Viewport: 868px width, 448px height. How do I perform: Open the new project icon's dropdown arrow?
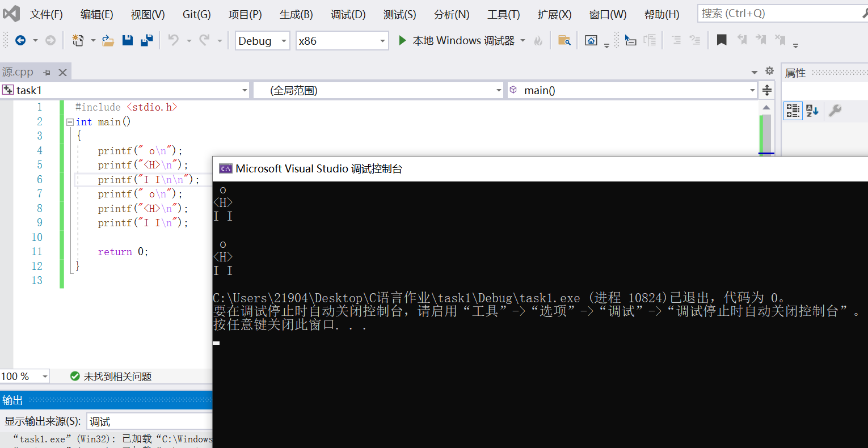tap(93, 41)
